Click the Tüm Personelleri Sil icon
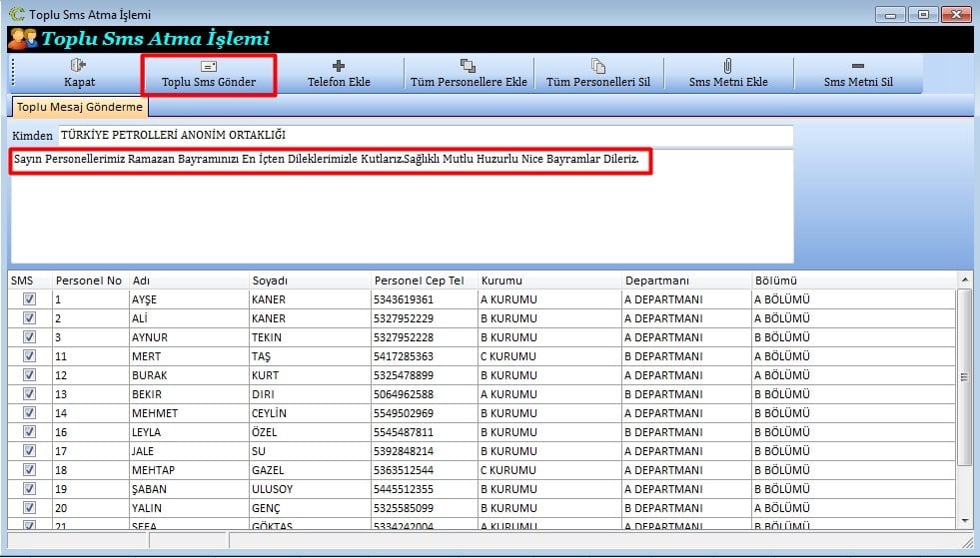 (597, 66)
